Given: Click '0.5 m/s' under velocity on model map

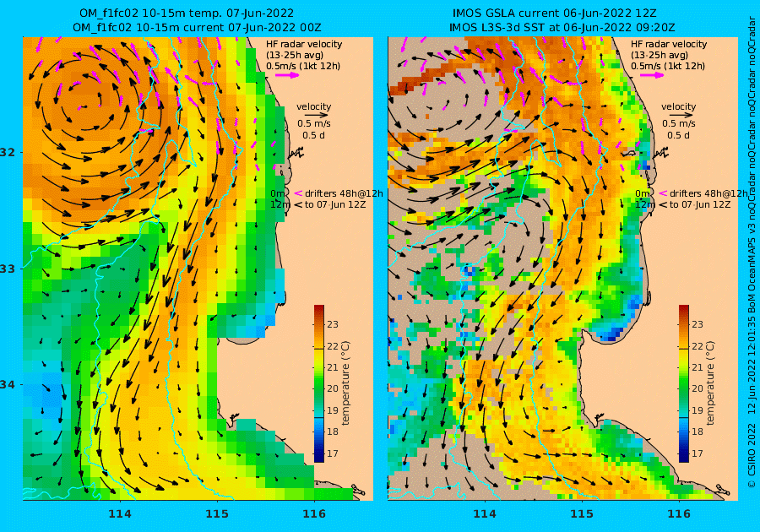Looking at the screenshot, I should click(314, 123).
